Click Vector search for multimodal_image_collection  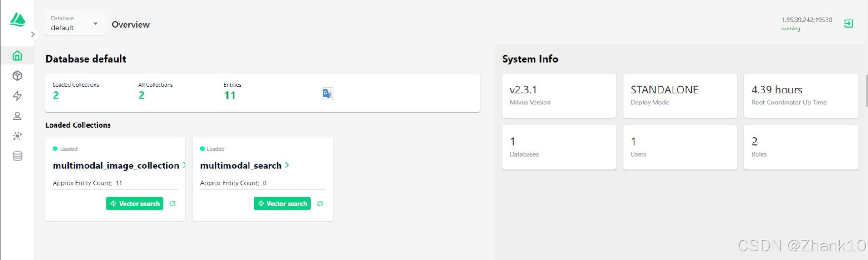(135, 204)
